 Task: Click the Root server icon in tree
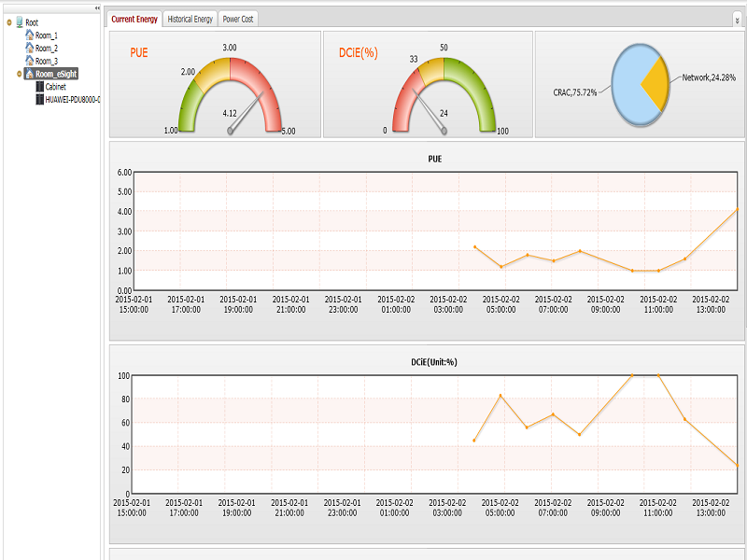pos(20,21)
